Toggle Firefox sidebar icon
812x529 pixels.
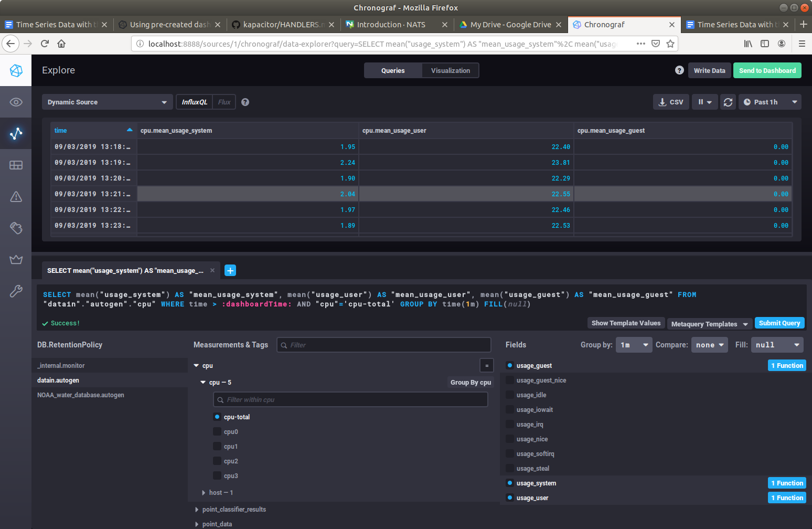click(765, 44)
